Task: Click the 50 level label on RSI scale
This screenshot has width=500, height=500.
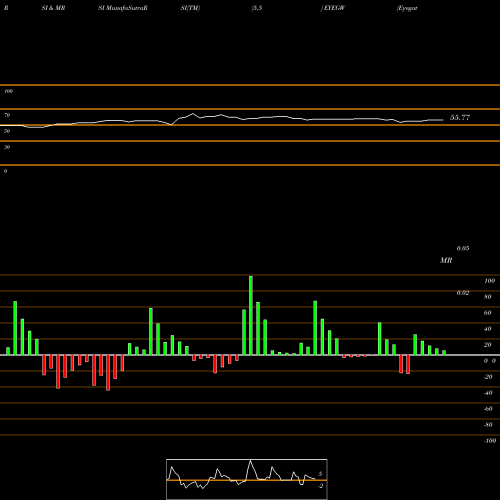Action: tap(7, 131)
